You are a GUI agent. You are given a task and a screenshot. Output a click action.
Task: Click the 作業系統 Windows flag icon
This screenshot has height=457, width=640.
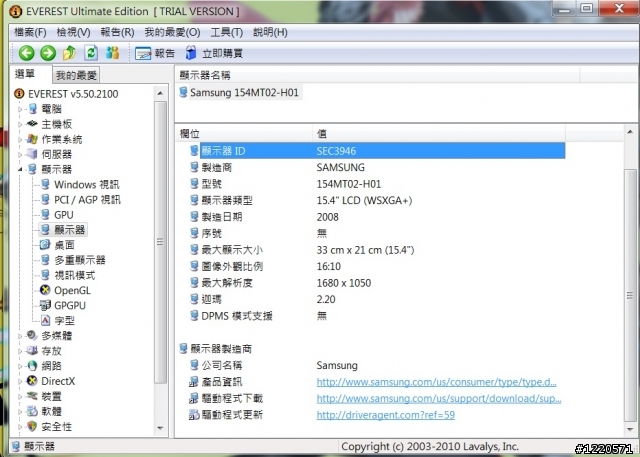[x=32, y=139]
